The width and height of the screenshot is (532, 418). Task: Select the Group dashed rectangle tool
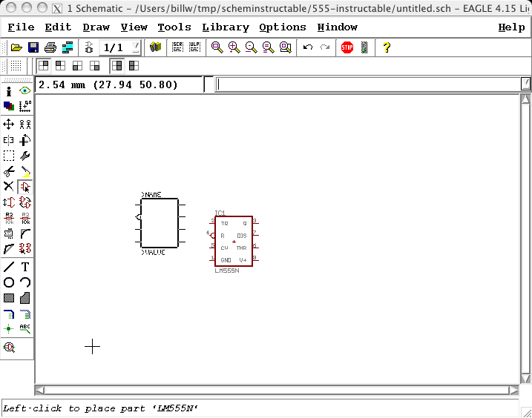[8, 156]
